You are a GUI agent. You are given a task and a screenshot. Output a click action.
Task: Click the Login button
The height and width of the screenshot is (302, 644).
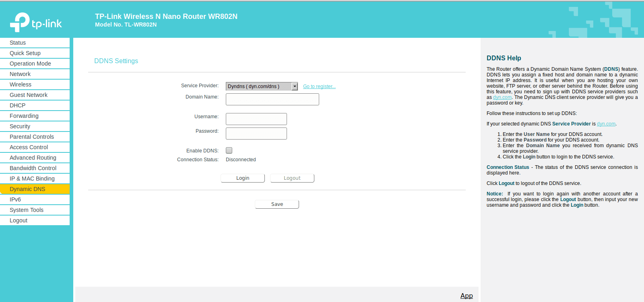pyautogui.click(x=243, y=178)
